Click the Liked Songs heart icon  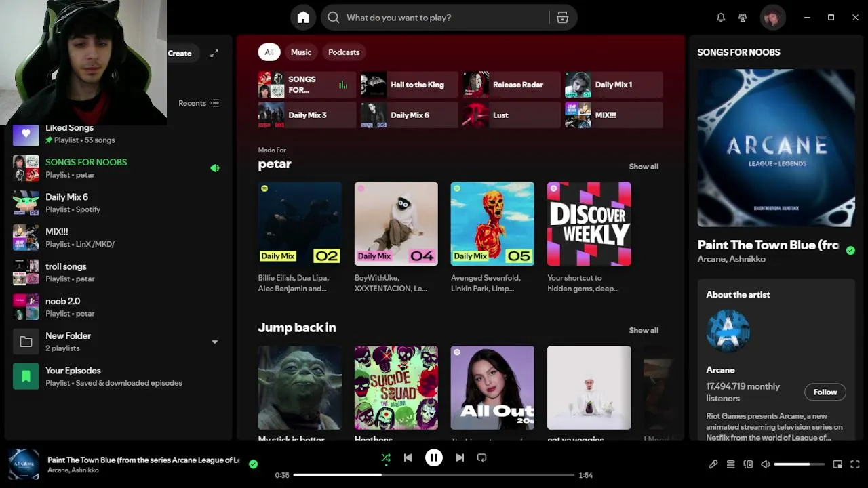click(26, 134)
